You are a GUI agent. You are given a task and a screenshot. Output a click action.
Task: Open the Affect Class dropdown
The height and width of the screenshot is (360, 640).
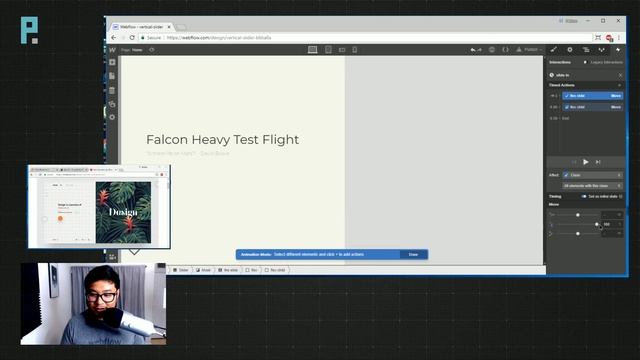593,175
